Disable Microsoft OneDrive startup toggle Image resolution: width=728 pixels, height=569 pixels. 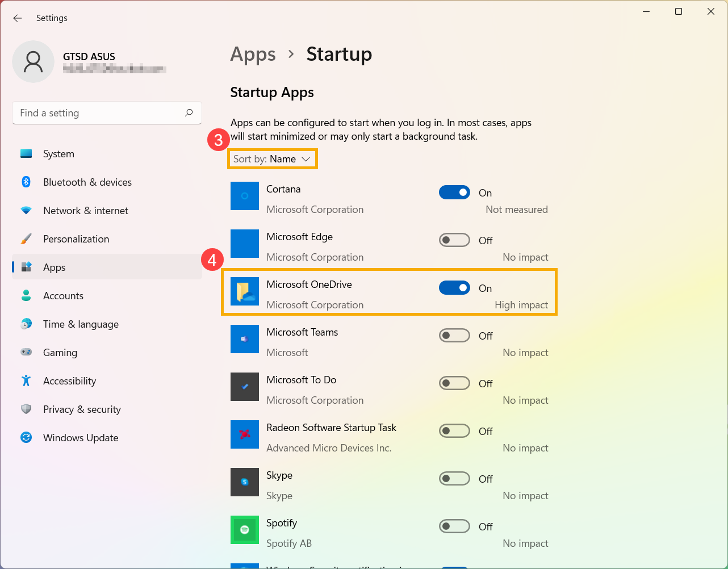[x=454, y=288]
